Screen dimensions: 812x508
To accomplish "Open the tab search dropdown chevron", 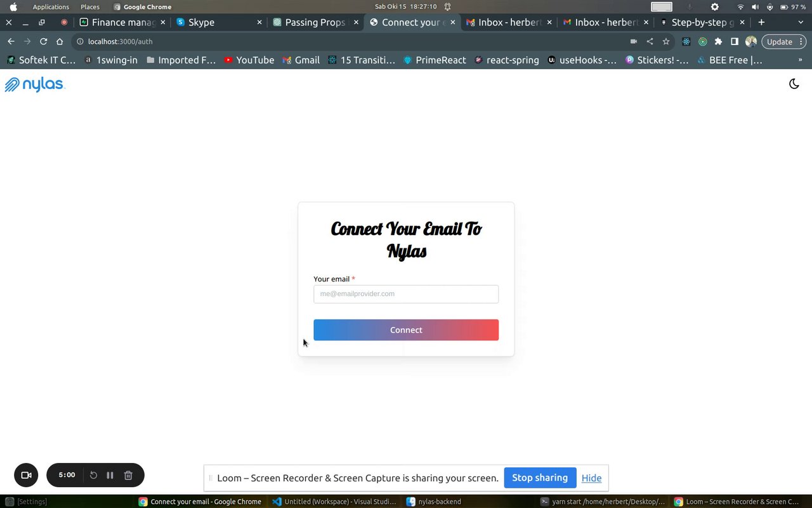I will click(x=801, y=22).
